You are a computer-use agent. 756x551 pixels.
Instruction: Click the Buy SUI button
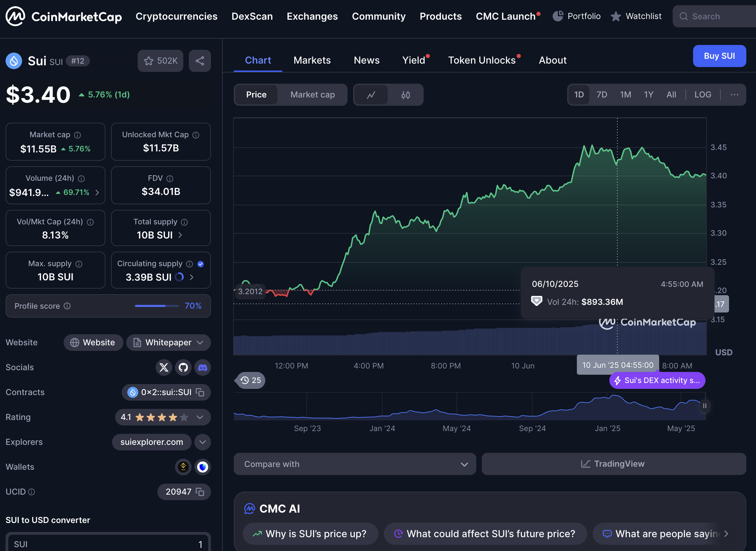point(719,56)
